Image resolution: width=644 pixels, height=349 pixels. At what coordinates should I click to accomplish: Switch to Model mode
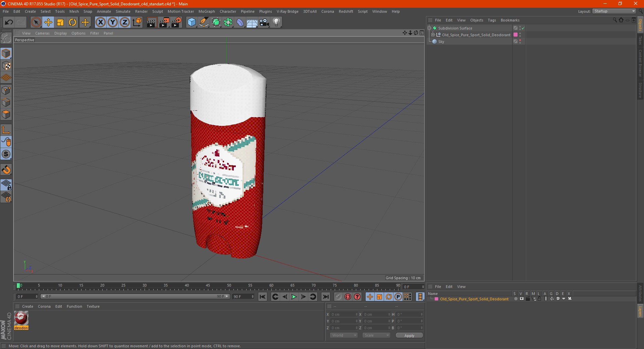click(6, 54)
